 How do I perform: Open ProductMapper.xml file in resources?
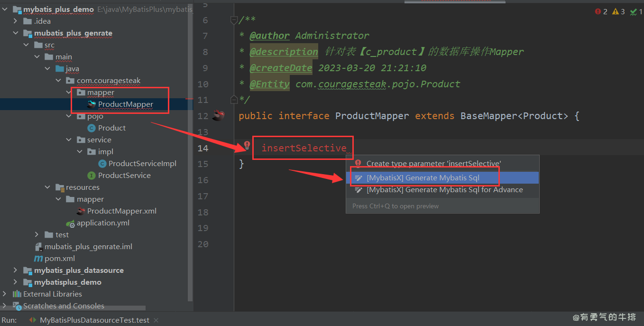[121, 211]
